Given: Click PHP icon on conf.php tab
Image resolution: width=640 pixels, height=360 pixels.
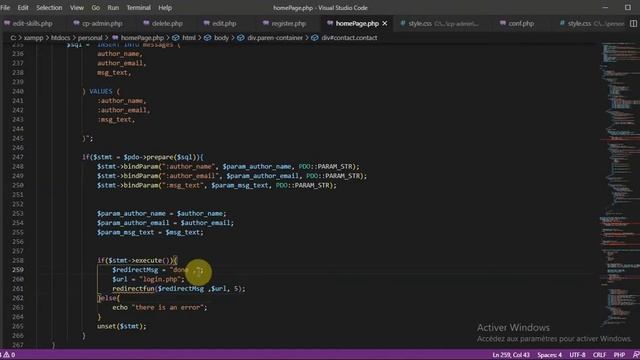Looking at the screenshot, I should [503, 24].
